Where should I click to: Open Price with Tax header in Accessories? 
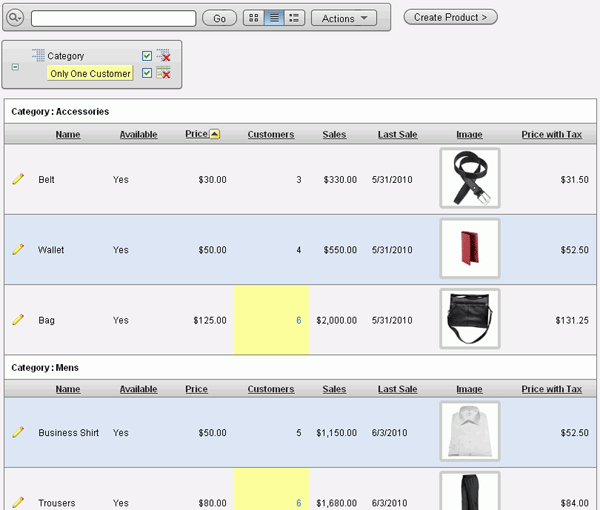pos(551,134)
